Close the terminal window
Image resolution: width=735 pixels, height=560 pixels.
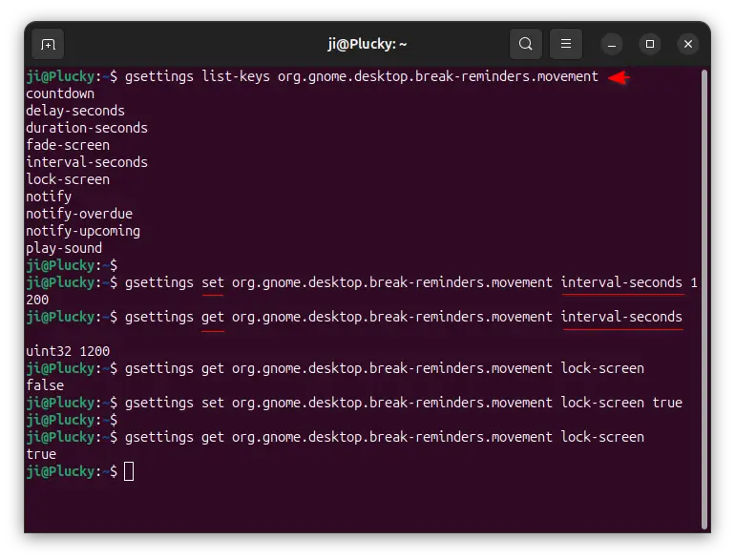tap(687, 44)
